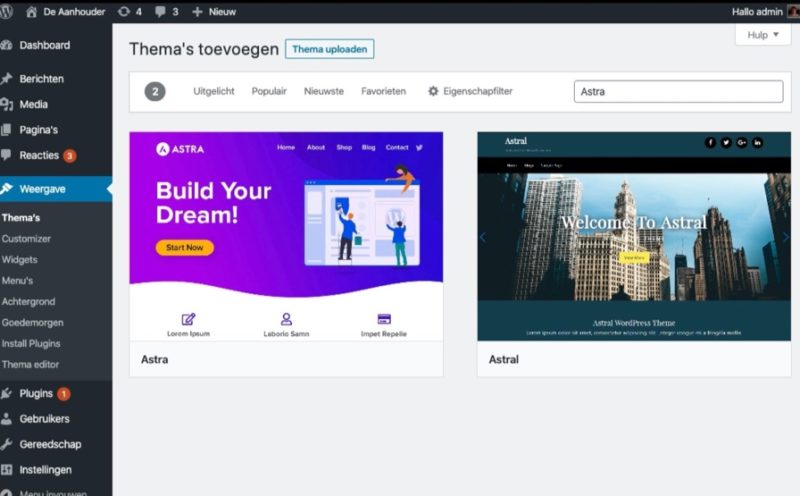Open updates icon showing 4
The height and width of the screenshot is (496, 800).
point(130,11)
